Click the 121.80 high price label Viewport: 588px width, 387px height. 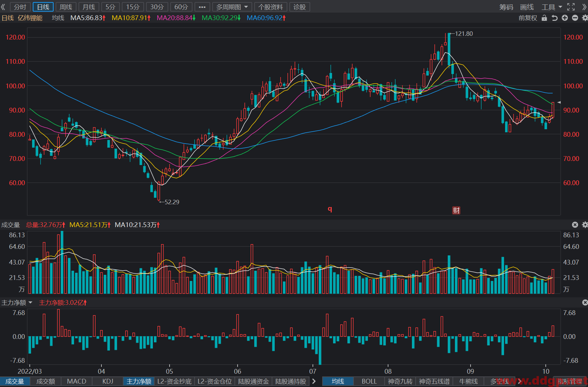tap(464, 33)
